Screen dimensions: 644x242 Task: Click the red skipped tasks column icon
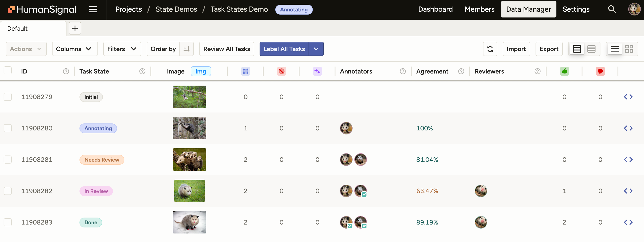click(282, 71)
